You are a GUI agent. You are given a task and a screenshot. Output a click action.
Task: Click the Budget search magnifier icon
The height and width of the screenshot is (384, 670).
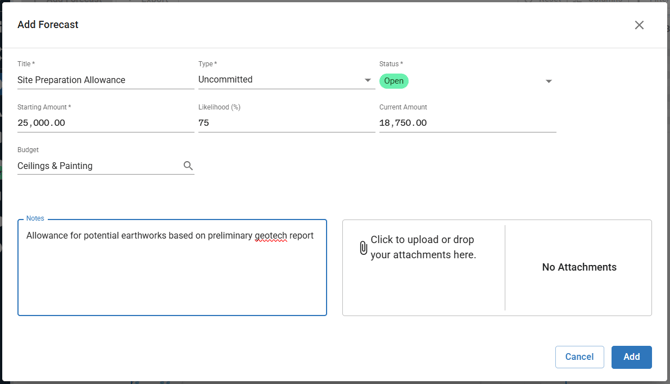[188, 165]
